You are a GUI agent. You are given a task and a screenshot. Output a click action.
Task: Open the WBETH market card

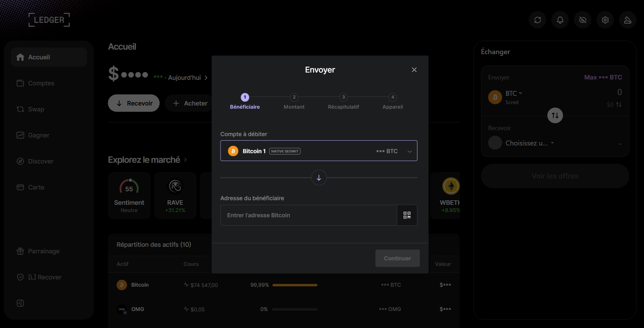445,195
